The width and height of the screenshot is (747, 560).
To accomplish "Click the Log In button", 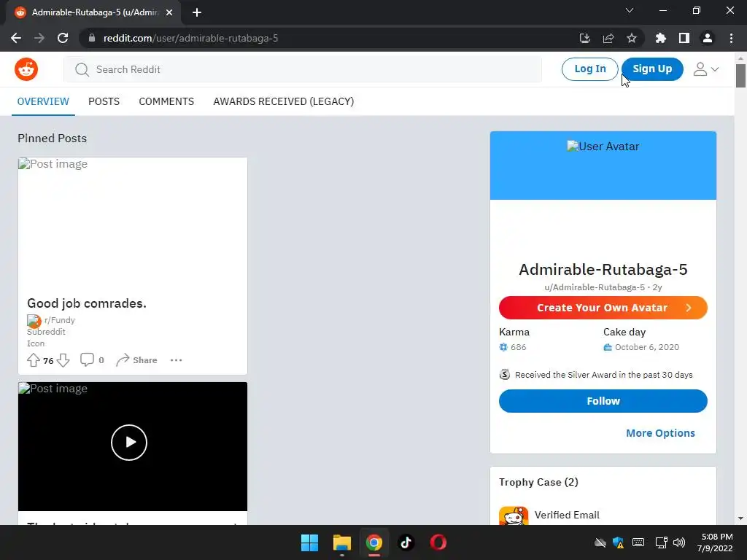I will [589, 69].
